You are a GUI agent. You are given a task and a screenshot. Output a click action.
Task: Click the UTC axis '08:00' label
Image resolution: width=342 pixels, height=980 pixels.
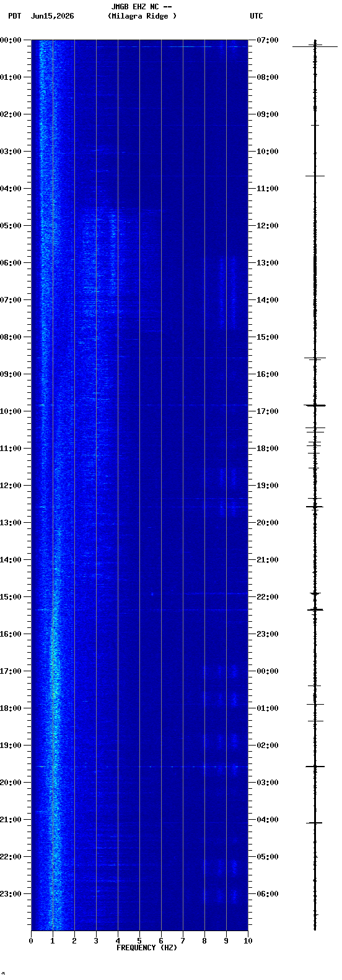268,77
